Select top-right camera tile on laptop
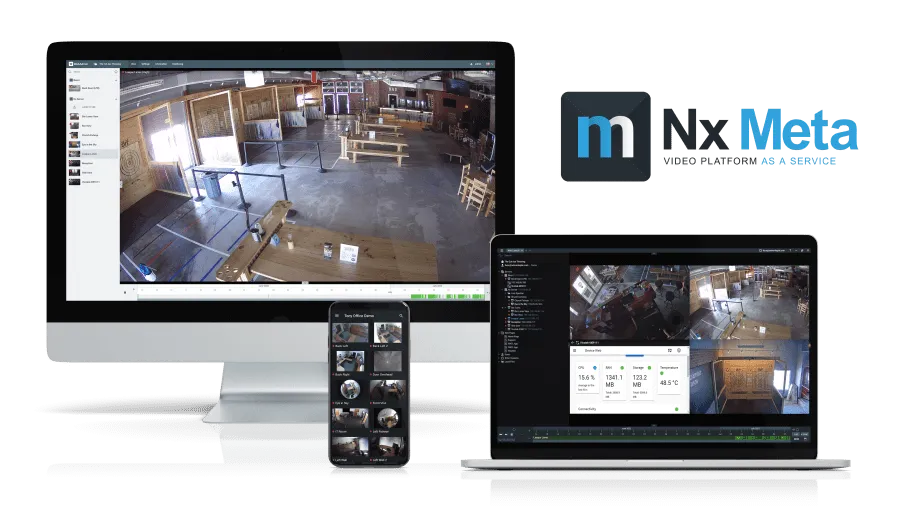Image resolution: width=900 pixels, height=506 pixels. [x=749, y=302]
